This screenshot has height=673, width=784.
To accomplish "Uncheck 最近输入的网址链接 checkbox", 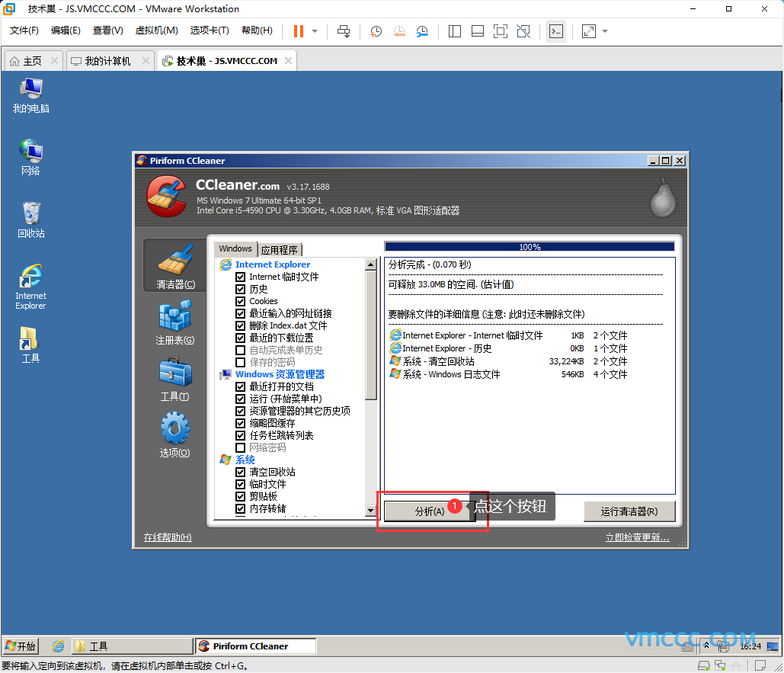I will coord(241,313).
